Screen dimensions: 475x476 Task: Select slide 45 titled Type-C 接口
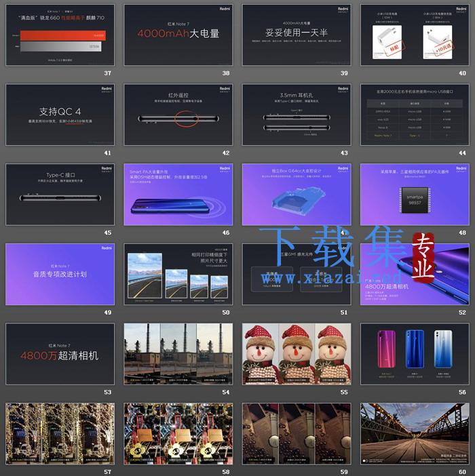tap(60, 195)
